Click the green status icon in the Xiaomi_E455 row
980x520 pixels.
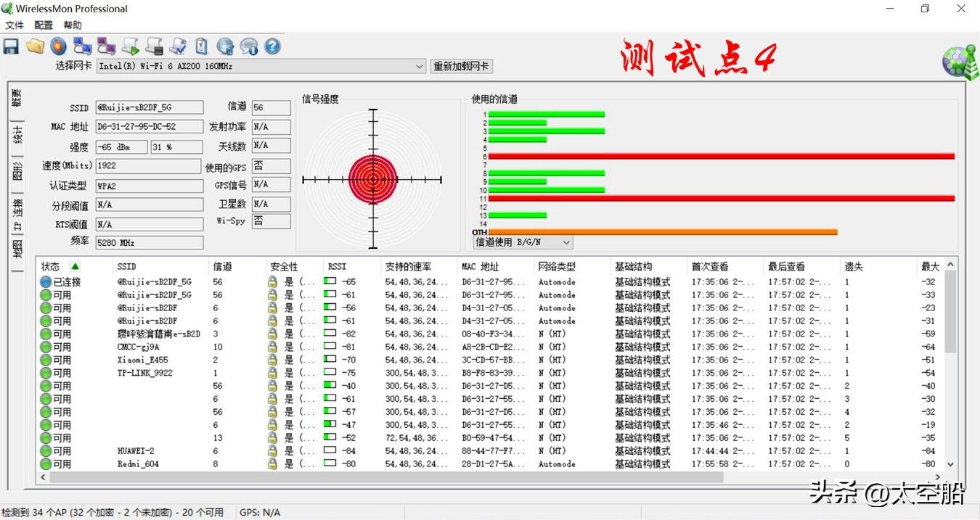click(x=46, y=360)
